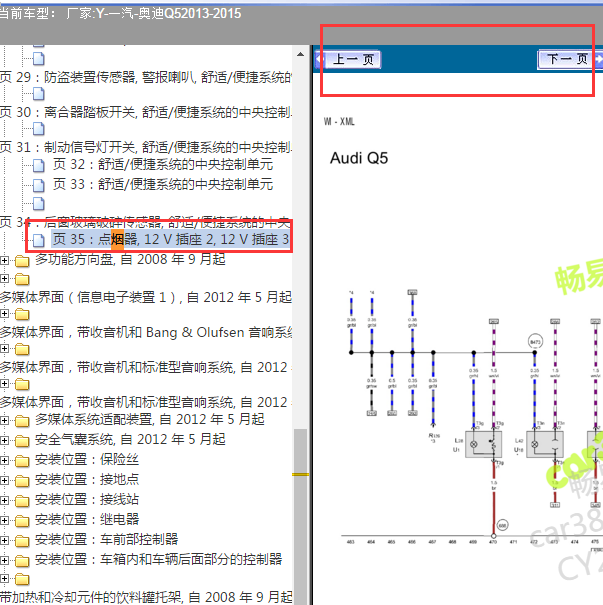Click folder icon of 安全气囊系统

tap(22, 441)
